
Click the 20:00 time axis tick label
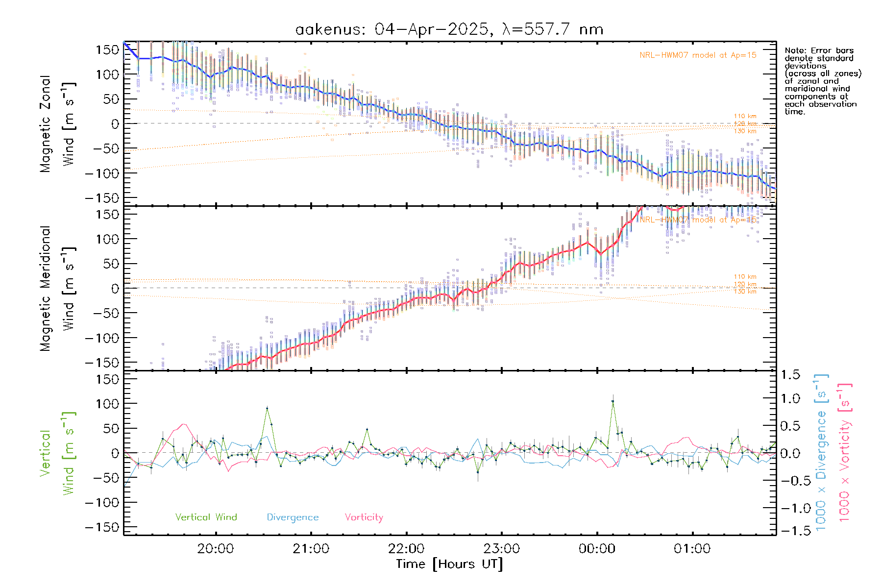point(216,548)
